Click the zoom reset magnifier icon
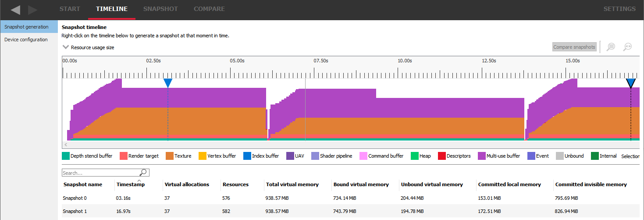 click(628, 47)
